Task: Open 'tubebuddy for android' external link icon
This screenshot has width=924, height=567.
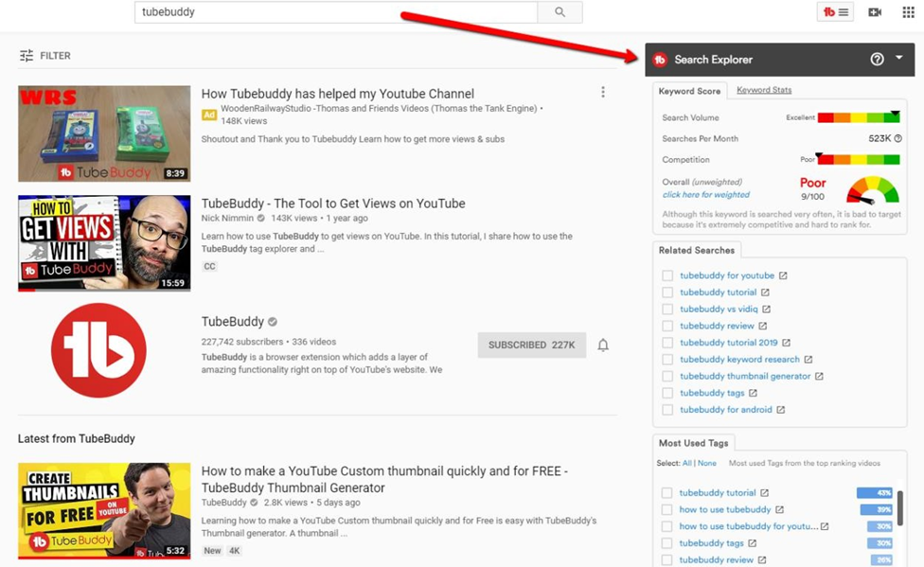Action: [781, 410]
